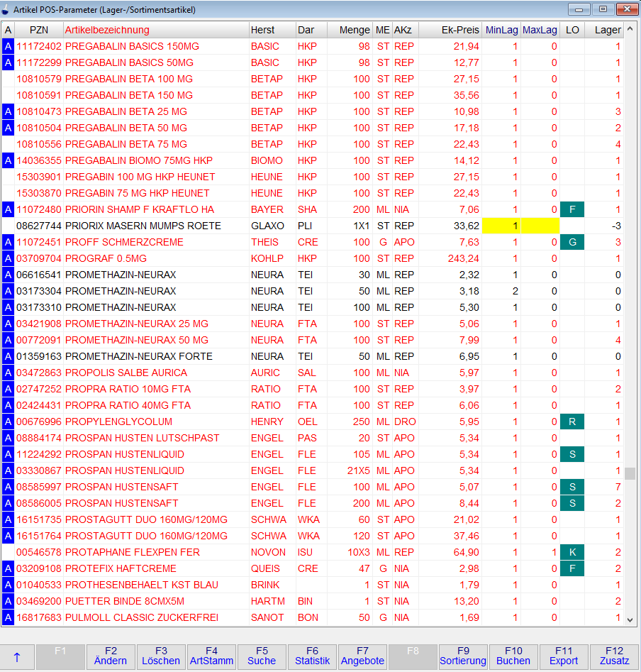Click the F10 Buchen button
Viewport: 641px width, 672px height.
tap(513, 656)
